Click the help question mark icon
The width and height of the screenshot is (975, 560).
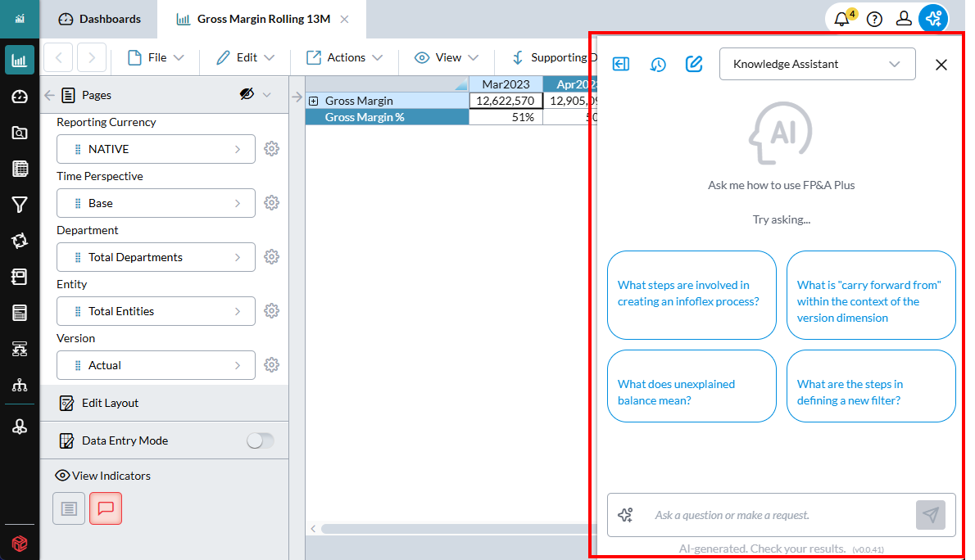874,19
